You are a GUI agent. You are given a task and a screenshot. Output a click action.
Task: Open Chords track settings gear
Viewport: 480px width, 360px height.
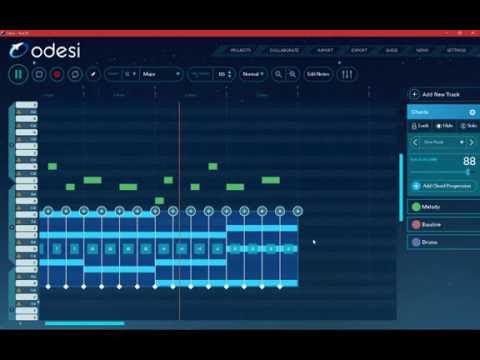[x=472, y=112]
